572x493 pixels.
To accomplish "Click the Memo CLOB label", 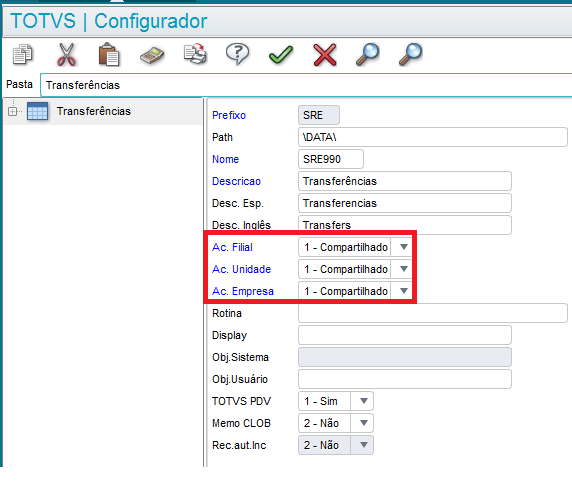I will click(x=241, y=423).
